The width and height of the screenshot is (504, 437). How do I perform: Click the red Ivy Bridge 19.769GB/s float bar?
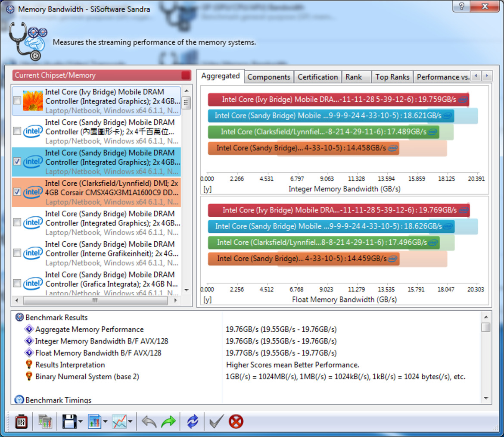click(339, 210)
